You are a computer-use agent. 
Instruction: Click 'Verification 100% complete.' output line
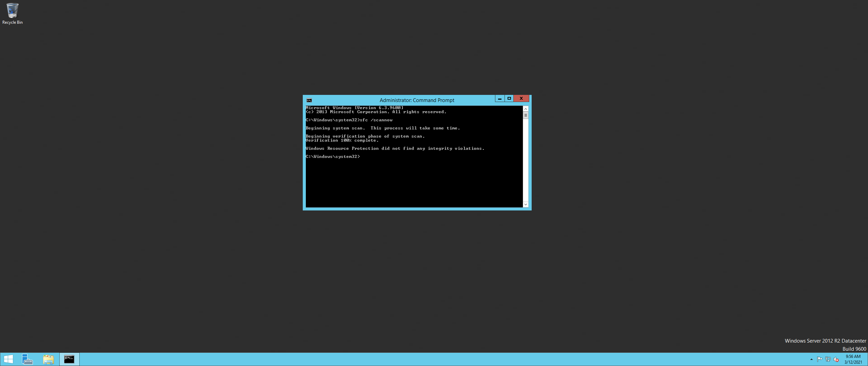click(x=342, y=140)
